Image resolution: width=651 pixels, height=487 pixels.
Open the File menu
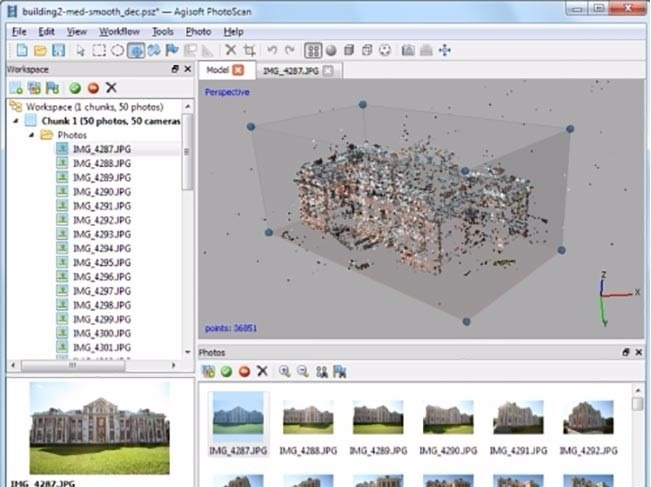tap(19, 32)
